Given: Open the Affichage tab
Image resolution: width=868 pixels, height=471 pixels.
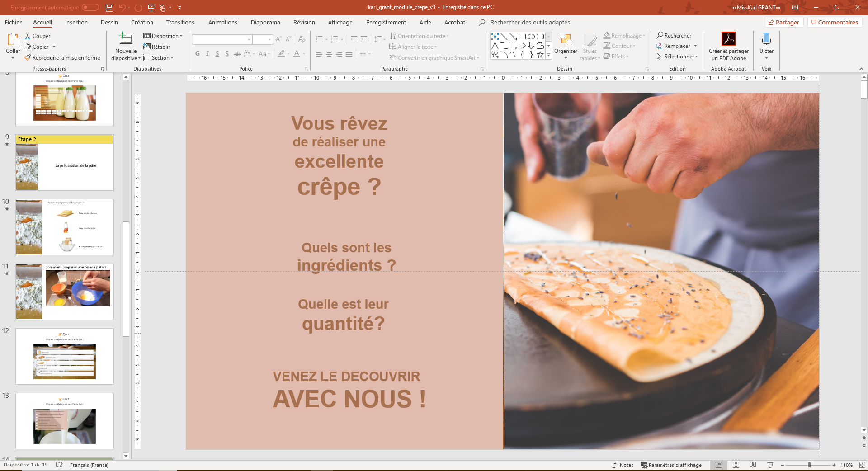Looking at the screenshot, I should point(340,22).
